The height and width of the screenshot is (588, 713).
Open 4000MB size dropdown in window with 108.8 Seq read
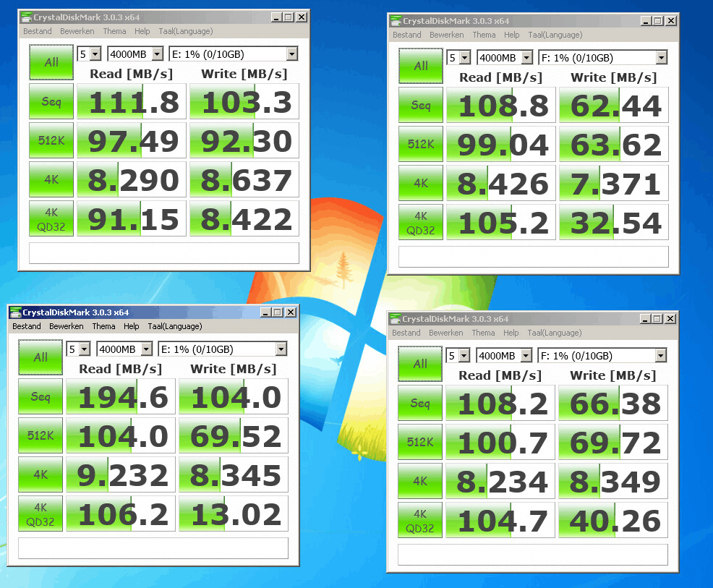[505, 58]
